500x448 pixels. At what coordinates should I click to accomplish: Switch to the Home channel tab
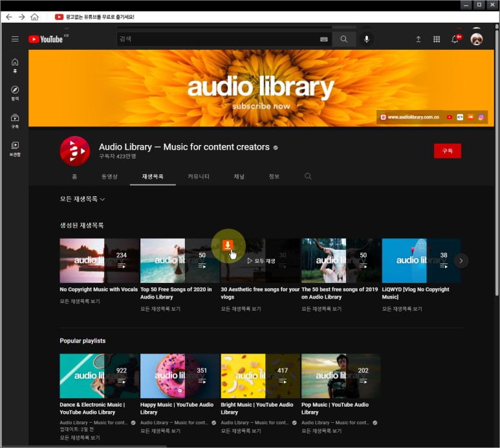(74, 177)
